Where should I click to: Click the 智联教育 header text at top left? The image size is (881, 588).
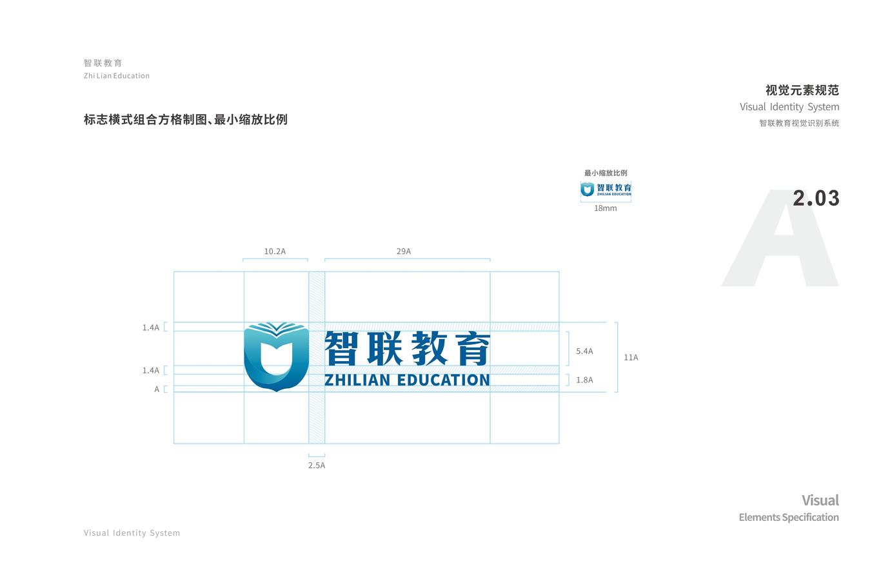tap(103, 63)
